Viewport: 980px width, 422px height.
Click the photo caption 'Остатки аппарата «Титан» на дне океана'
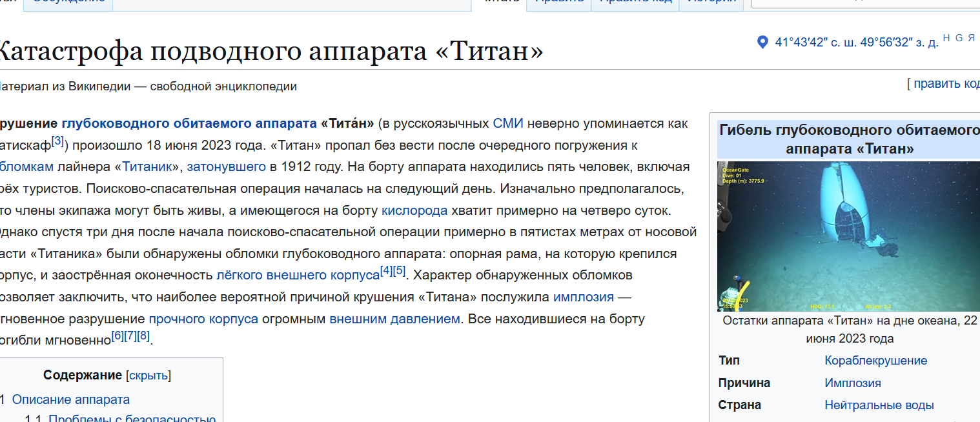pos(850,330)
